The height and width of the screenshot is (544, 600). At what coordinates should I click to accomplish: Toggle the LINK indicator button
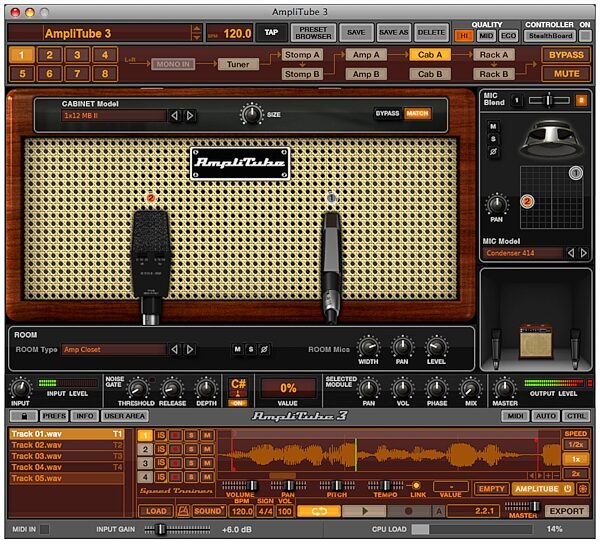coord(416,485)
